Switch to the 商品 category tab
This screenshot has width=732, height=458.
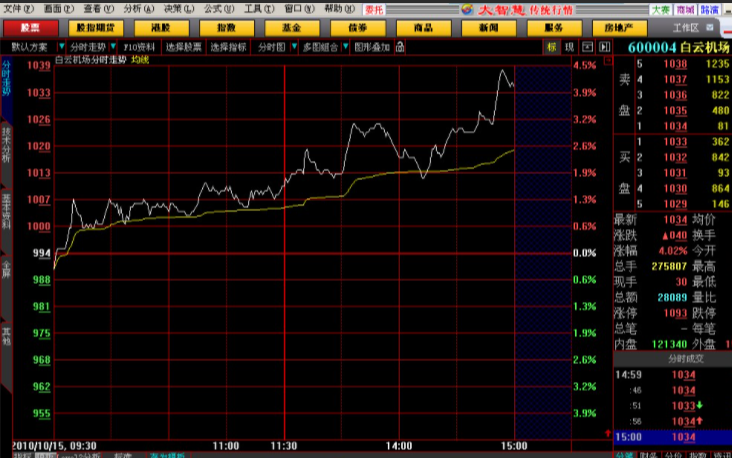[423, 28]
